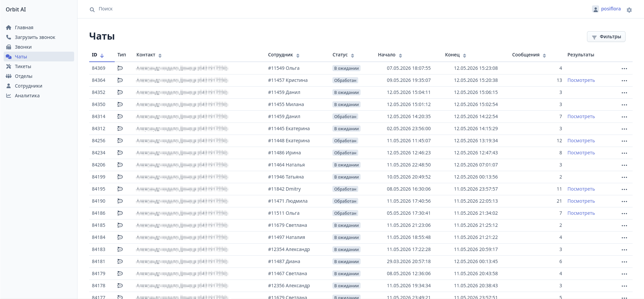Open three-dots menu for chat 84195

coord(624,189)
